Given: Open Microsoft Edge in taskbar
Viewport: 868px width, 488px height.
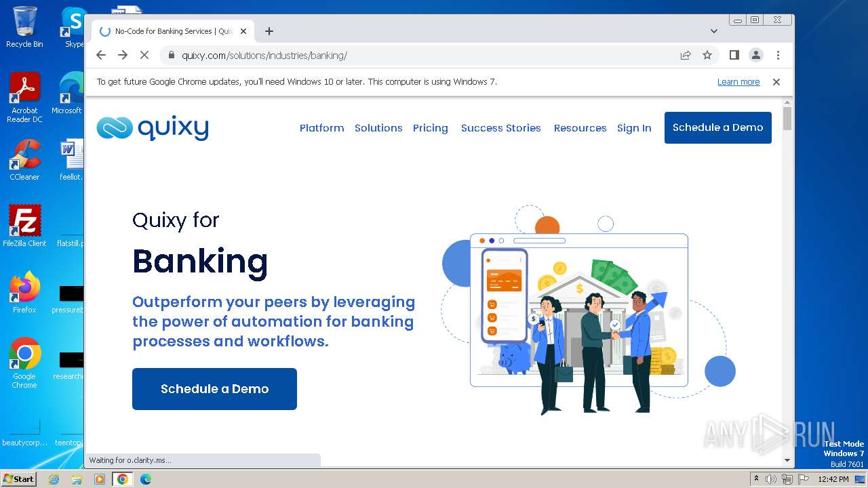Looking at the screenshot, I should [x=146, y=479].
